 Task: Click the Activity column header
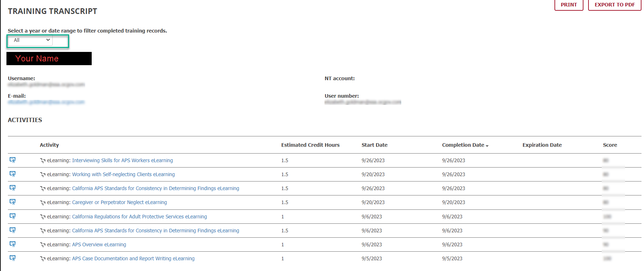point(49,145)
